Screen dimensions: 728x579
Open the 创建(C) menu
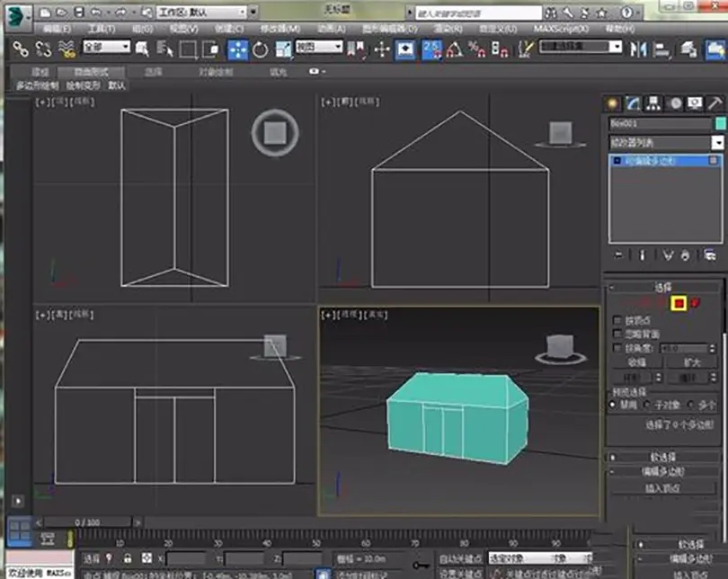coord(229,29)
